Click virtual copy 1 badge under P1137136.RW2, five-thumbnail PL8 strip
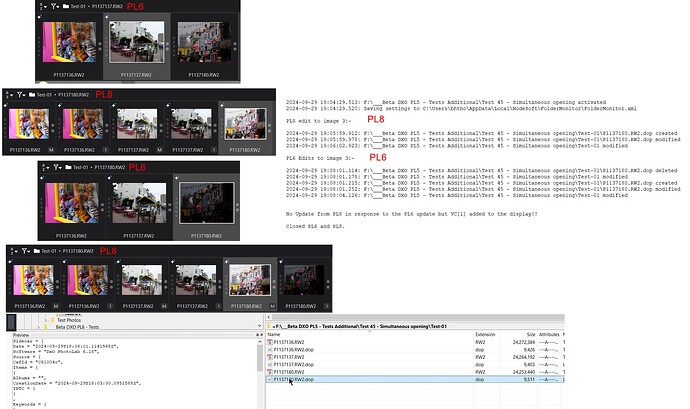690x409 pixels. [105, 150]
